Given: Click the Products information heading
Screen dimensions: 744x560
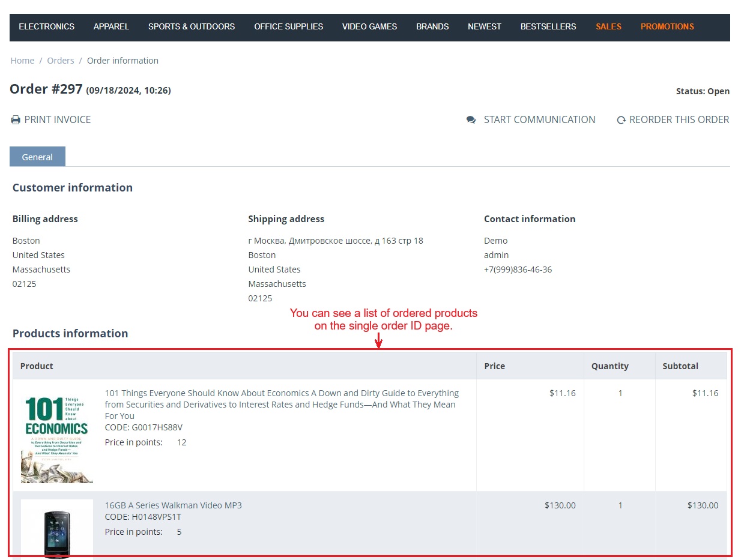Looking at the screenshot, I should (70, 334).
